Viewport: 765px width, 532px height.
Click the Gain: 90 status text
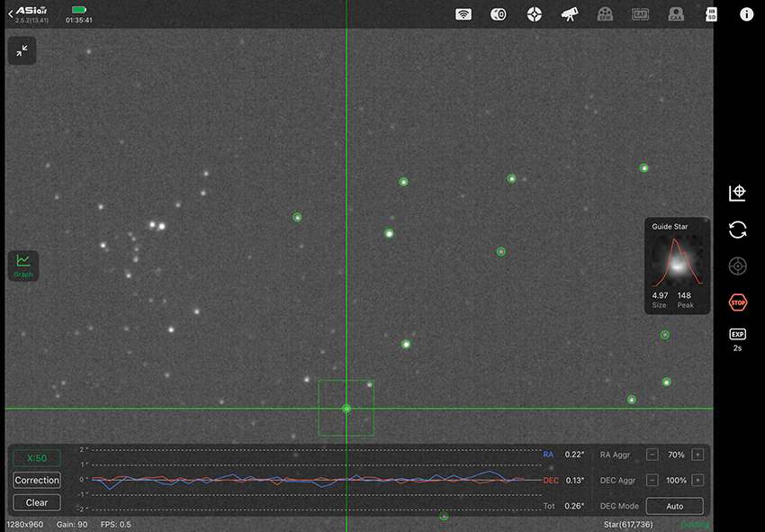click(72, 525)
